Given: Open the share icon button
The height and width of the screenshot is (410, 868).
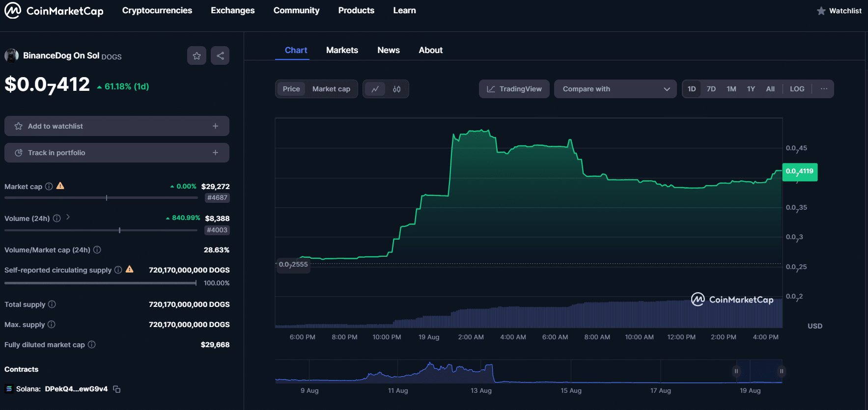Looking at the screenshot, I should [x=220, y=55].
